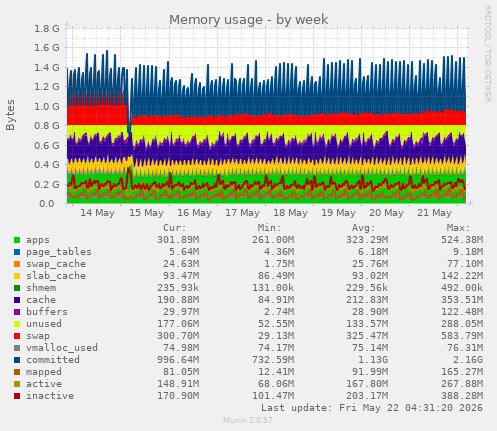Click the '15 May' x-axis label
The image size is (497, 431).
coord(146,213)
